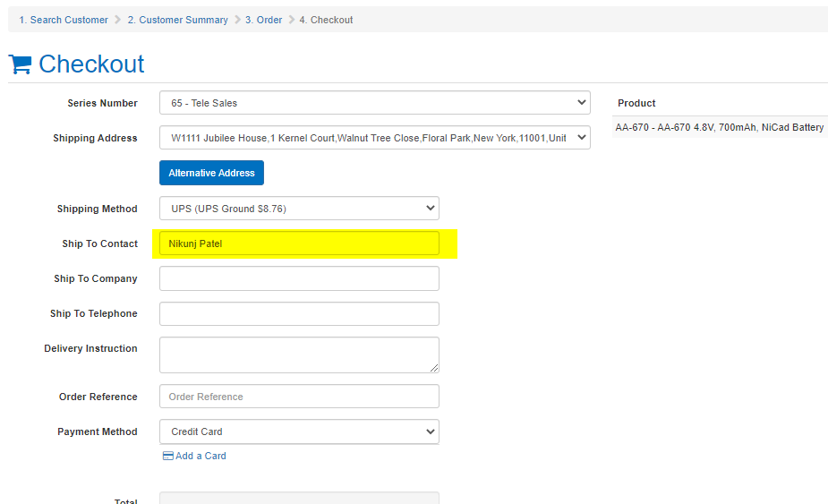Open the Series Number dropdown
Viewport: 828px width, 504px height.
coord(375,102)
